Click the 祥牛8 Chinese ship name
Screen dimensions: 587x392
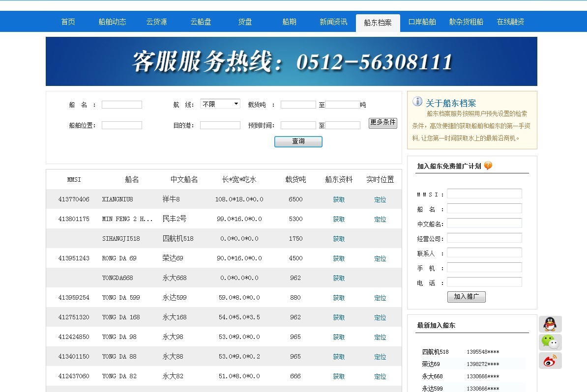171,199
